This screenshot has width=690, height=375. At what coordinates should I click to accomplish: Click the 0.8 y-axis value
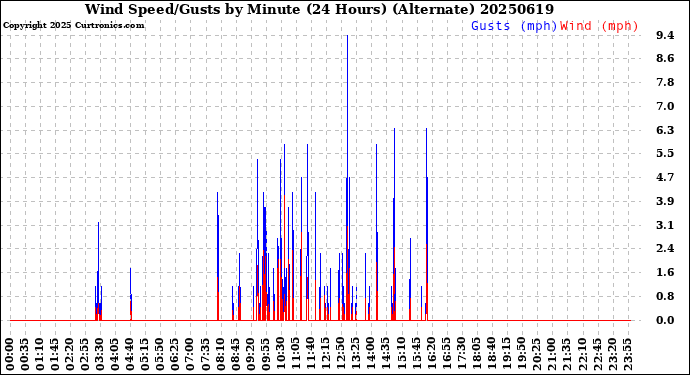click(x=665, y=296)
